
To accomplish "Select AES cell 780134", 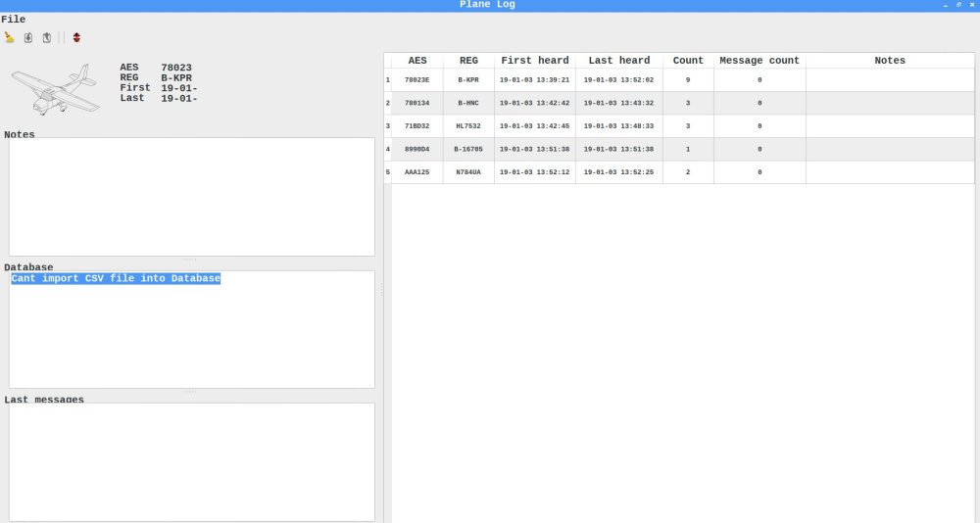I will point(416,103).
